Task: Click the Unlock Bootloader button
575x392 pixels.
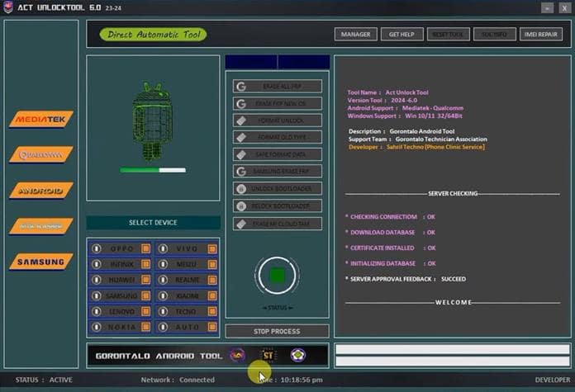Action: point(277,189)
